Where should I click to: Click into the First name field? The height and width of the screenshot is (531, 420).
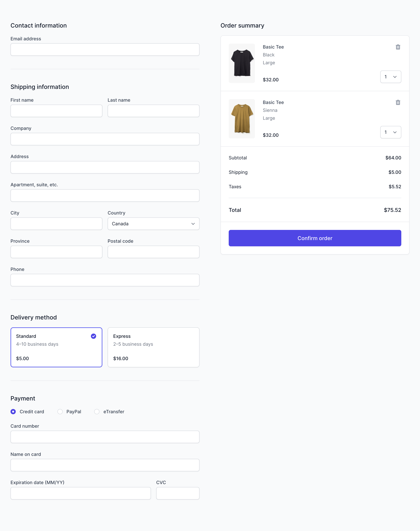[56, 111]
